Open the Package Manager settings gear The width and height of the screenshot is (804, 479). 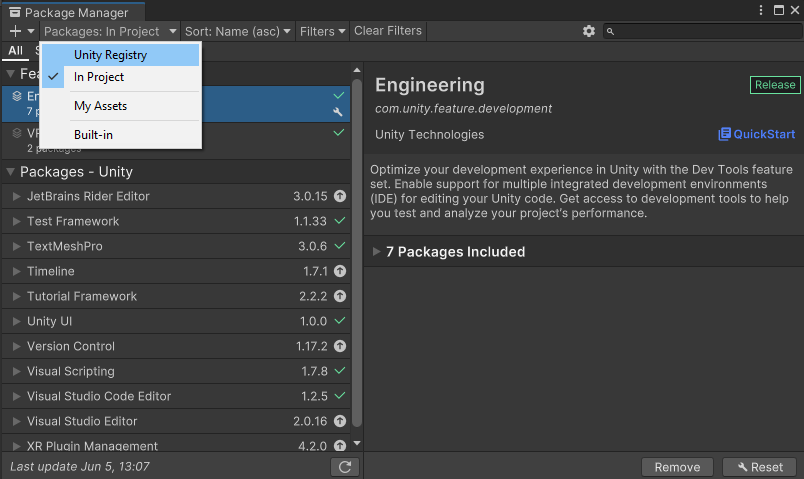coord(589,31)
